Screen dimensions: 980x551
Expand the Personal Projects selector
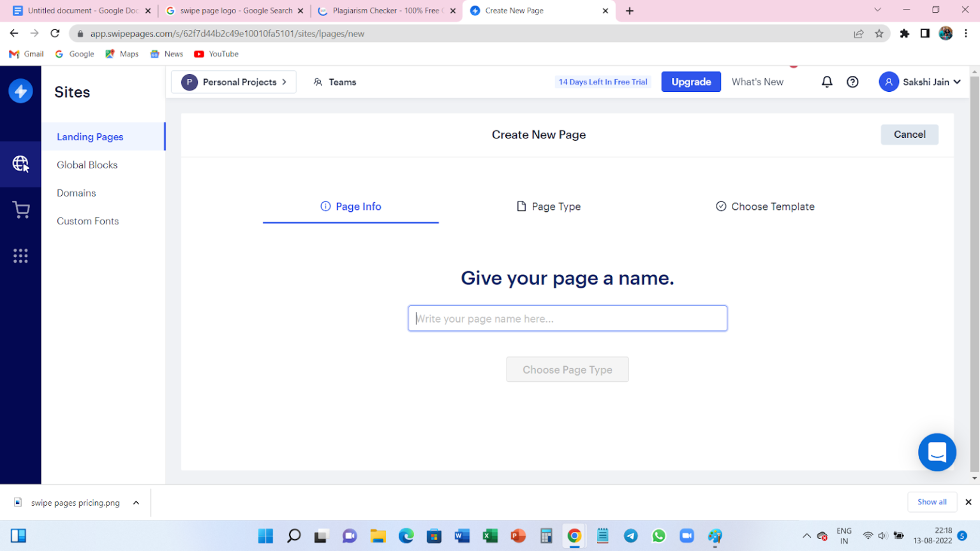[234, 82]
